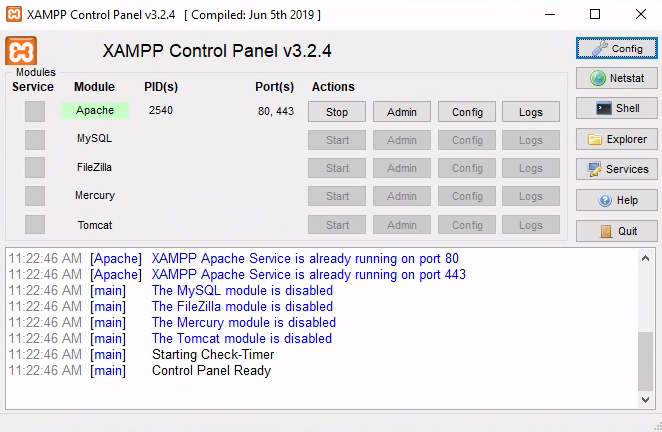Open Config with the wrench icon
Viewport: 662px width, 432px height.
click(x=616, y=49)
